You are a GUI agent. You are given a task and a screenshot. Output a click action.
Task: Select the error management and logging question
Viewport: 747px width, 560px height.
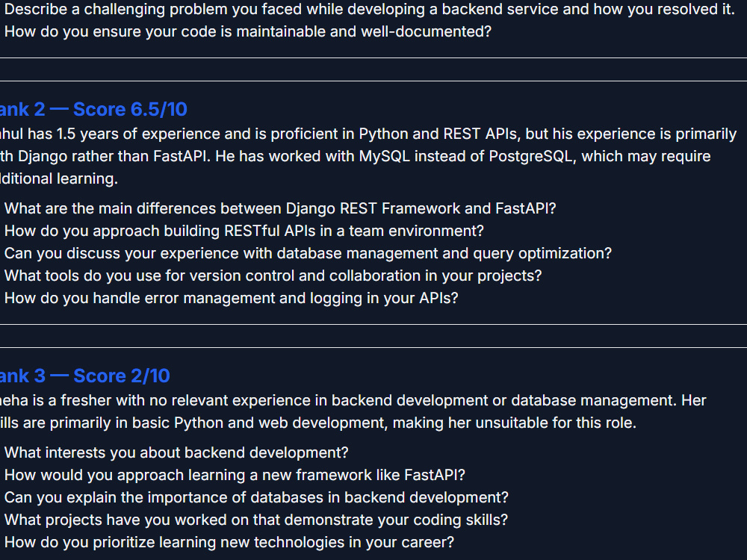[231, 298]
